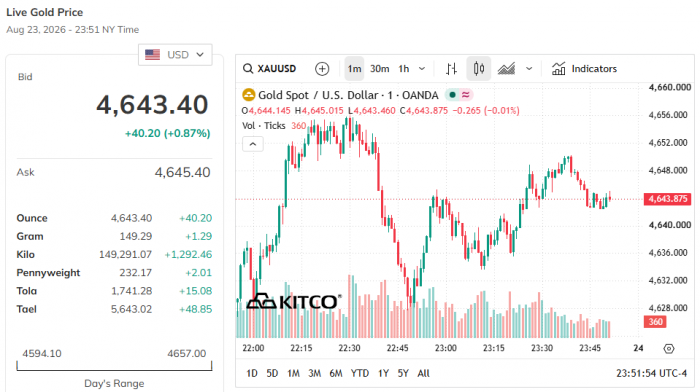Click the change +40.20 (+0.87%)

pos(167,133)
